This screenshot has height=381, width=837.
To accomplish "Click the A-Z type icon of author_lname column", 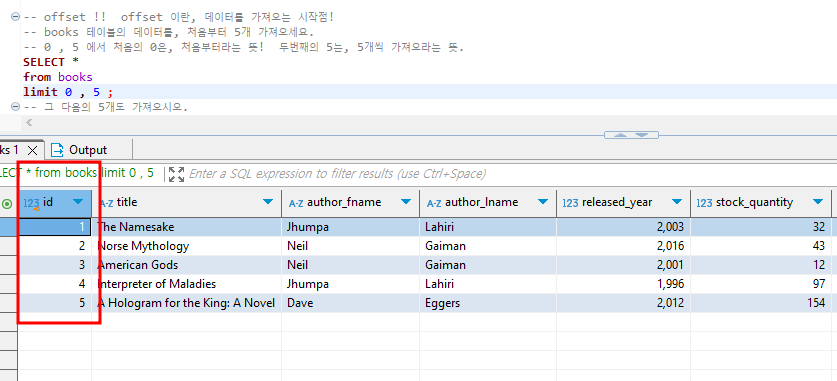I will tap(434, 203).
